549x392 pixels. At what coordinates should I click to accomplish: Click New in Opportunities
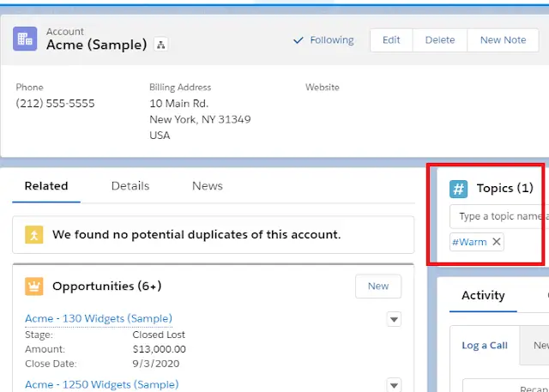tap(378, 286)
